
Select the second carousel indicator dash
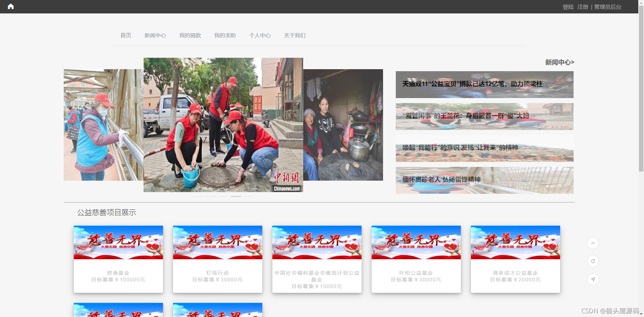(211, 196)
